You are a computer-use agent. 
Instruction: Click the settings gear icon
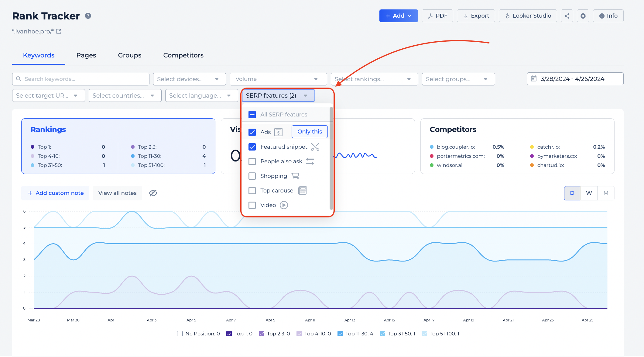pos(583,16)
